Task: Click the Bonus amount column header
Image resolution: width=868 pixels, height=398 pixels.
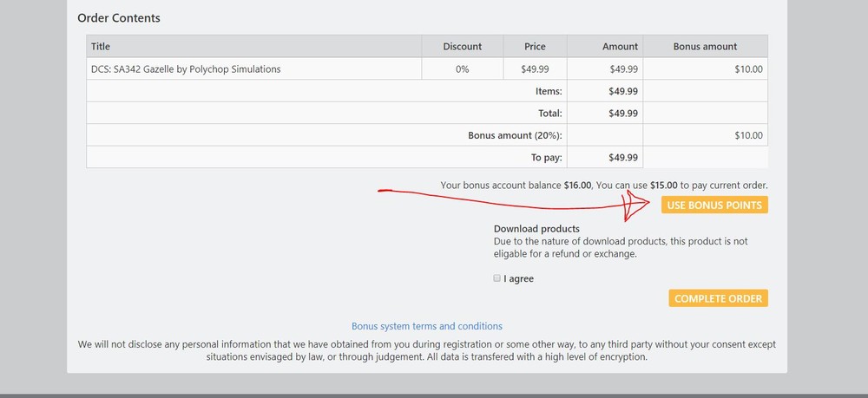Action: (x=705, y=47)
